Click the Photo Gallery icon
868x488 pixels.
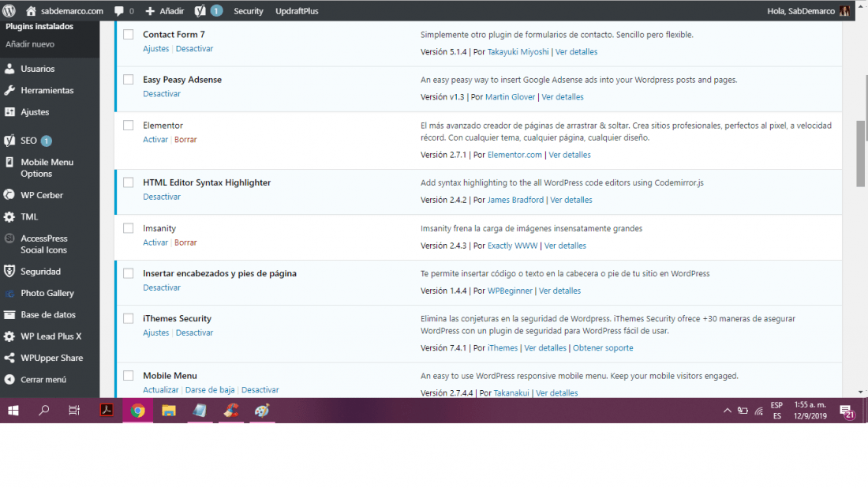click(x=9, y=293)
